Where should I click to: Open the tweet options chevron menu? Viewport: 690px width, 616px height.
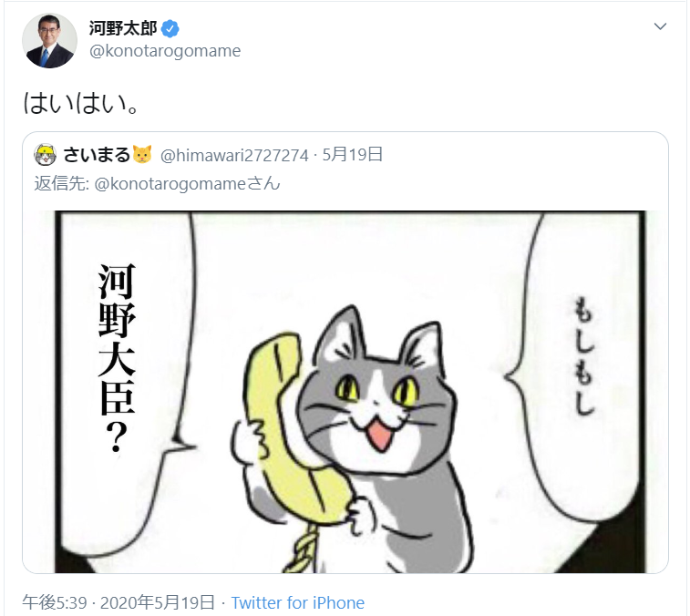coord(660,26)
